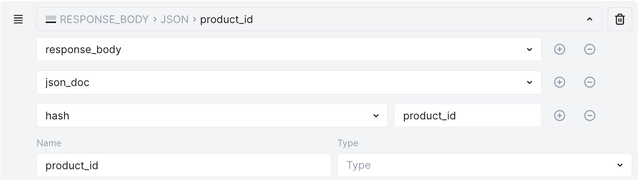
Task: Open the hash selector dropdown
Action: [x=212, y=116]
